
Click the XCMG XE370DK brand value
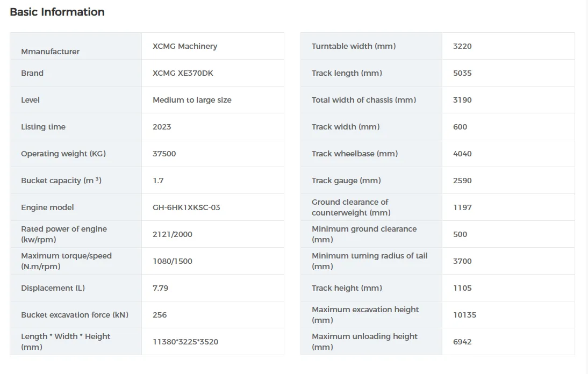[183, 73]
